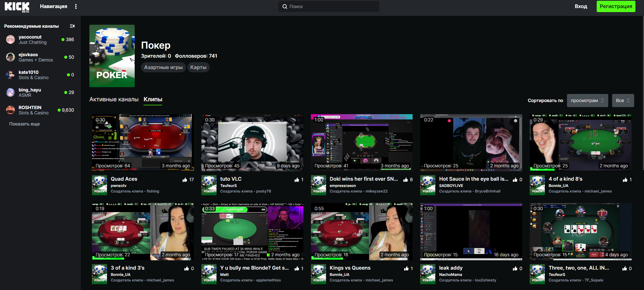Open the three-dot navigation menu
This screenshot has height=290, width=644.
[76, 7]
